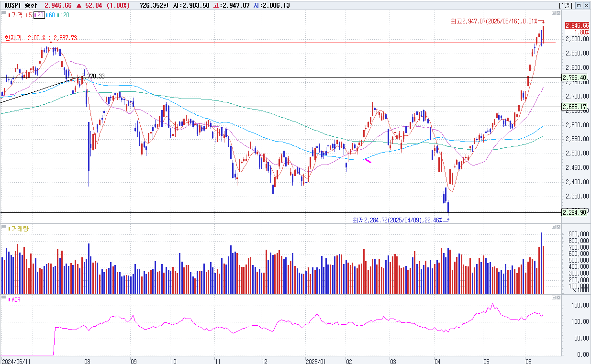Select the pink arrow marker on chart

pos(368,161)
